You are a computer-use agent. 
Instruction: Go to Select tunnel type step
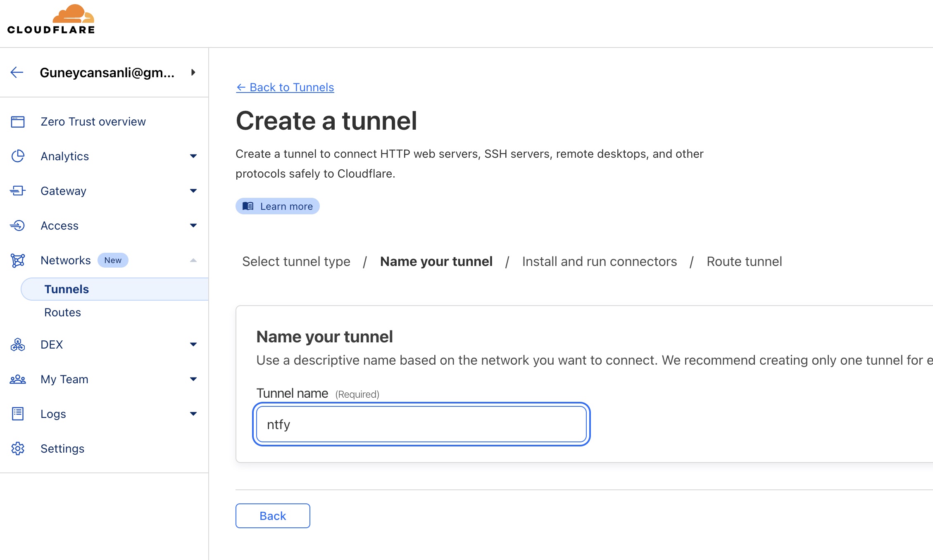click(x=296, y=261)
